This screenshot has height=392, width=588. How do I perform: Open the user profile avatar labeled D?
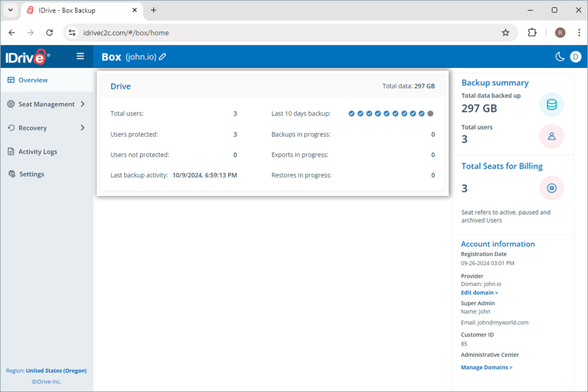click(576, 57)
